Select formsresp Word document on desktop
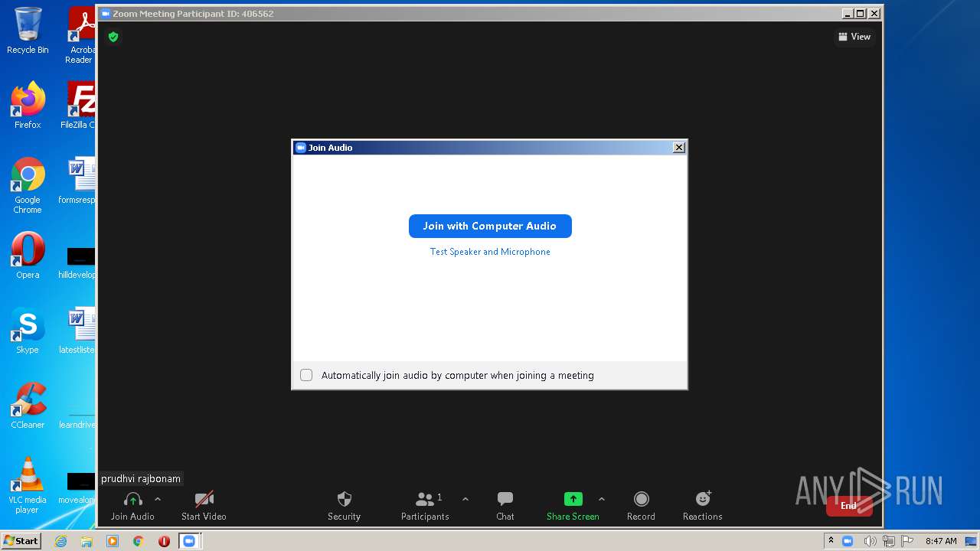 78,181
